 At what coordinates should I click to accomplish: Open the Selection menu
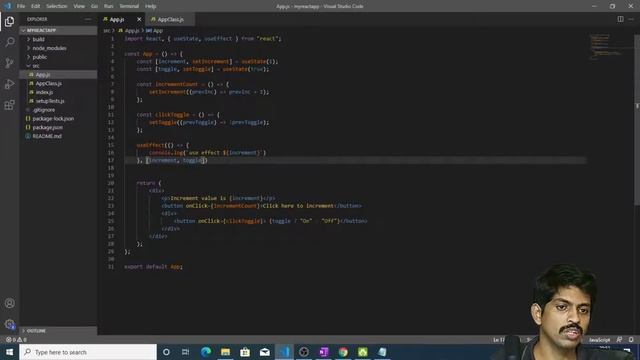(x=56, y=6)
